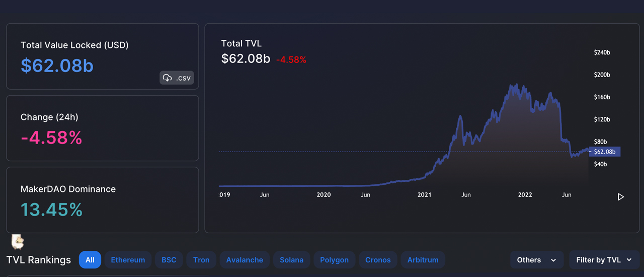The height and width of the screenshot is (277, 644).
Task: Filter rankings by Polygon
Action: (335, 260)
